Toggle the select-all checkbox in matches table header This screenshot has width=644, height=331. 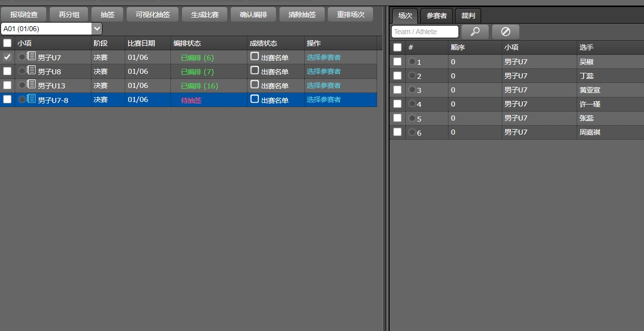(x=398, y=47)
